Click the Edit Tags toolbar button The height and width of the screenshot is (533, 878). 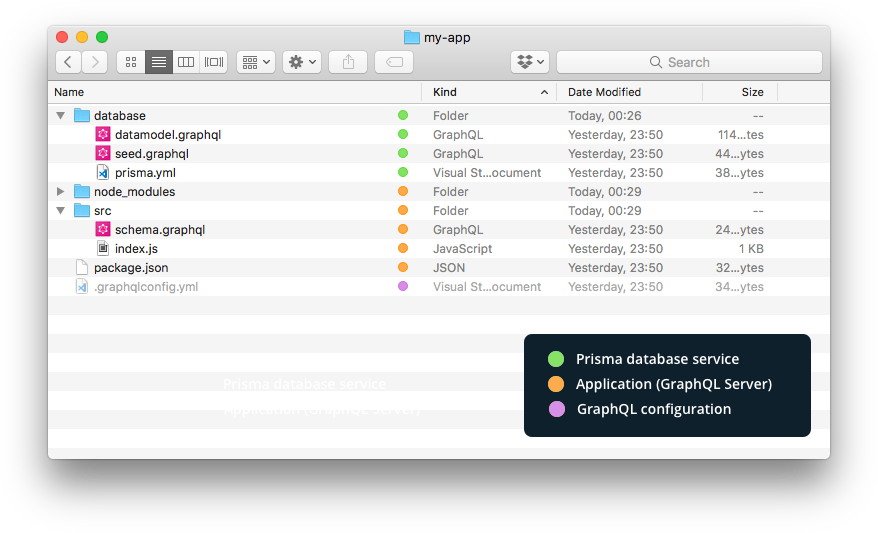point(394,62)
